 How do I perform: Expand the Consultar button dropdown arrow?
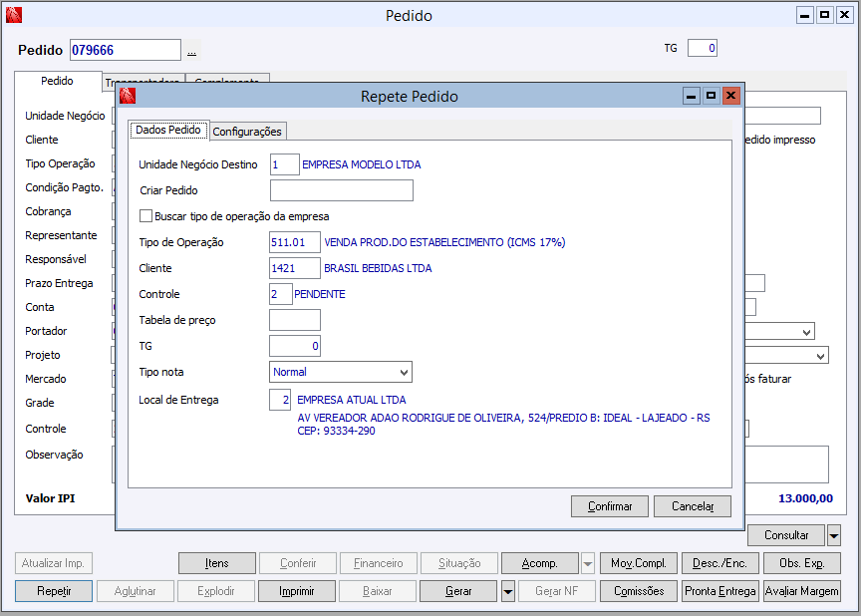point(833,535)
